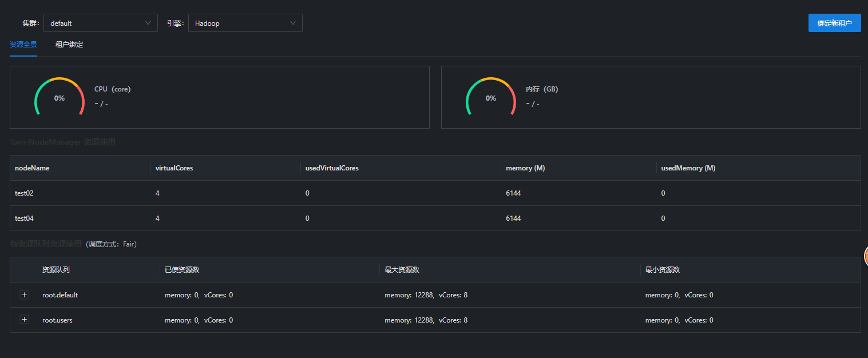Viewport: 868px width, 358px height.
Task: Click the usedMemory (M) column header
Action: tap(688, 168)
